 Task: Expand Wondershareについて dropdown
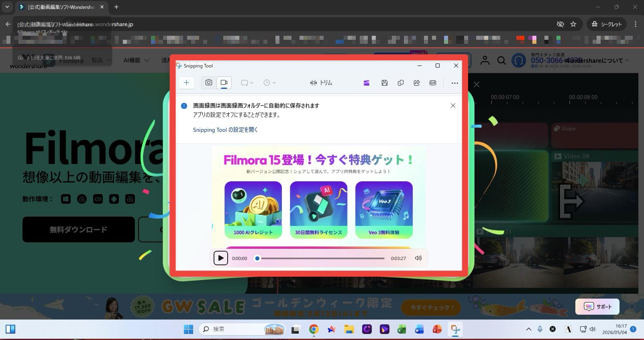(x=597, y=61)
